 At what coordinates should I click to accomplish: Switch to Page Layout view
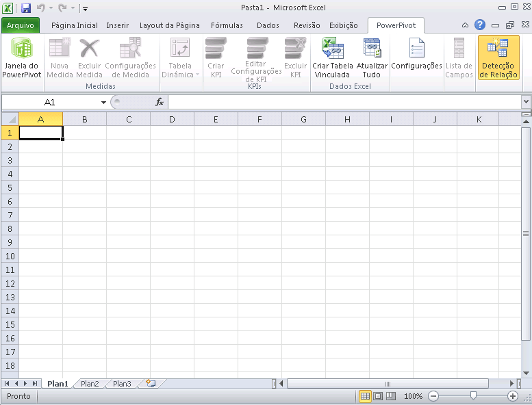click(378, 396)
